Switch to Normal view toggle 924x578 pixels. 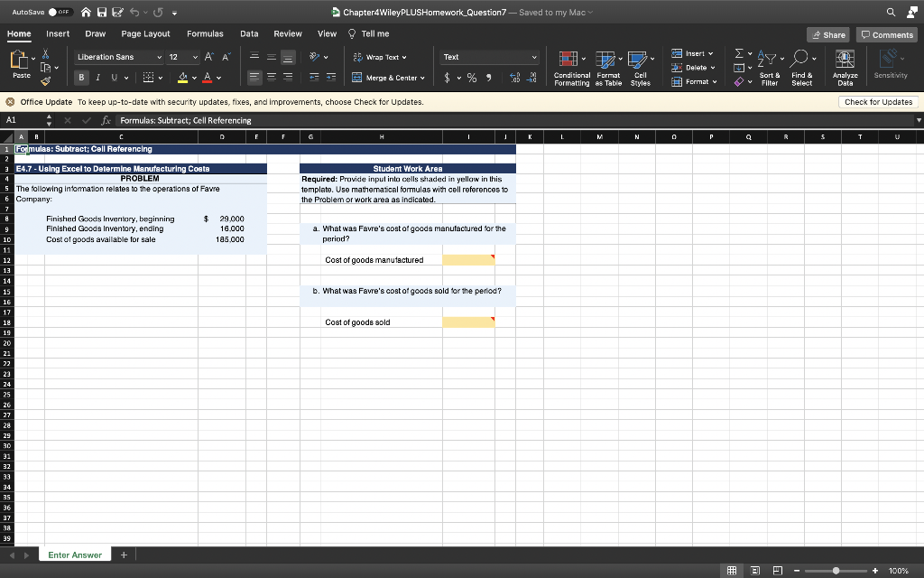pyautogui.click(x=731, y=571)
